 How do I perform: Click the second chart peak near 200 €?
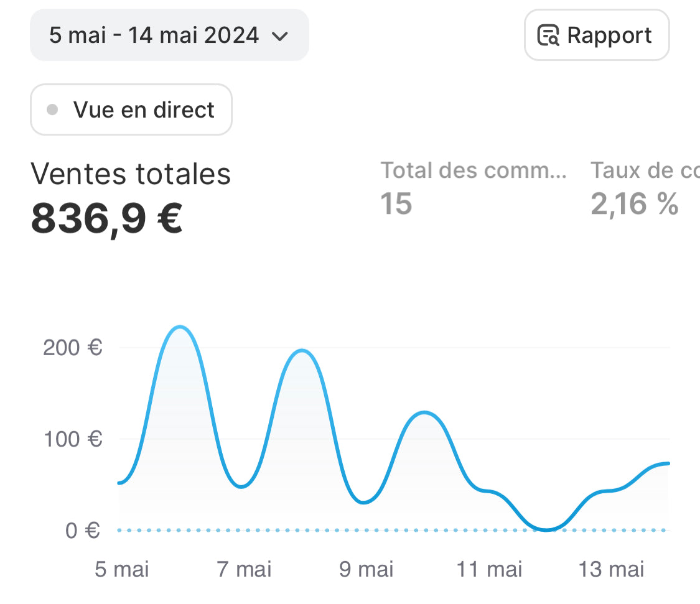pyautogui.click(x=302, y=351)
